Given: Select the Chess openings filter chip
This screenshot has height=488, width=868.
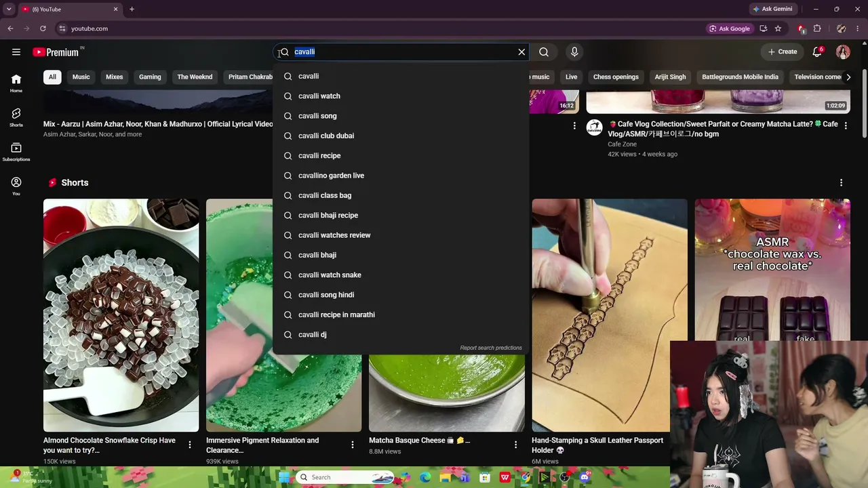Looking at the screenshot, I should pos(616,77).
